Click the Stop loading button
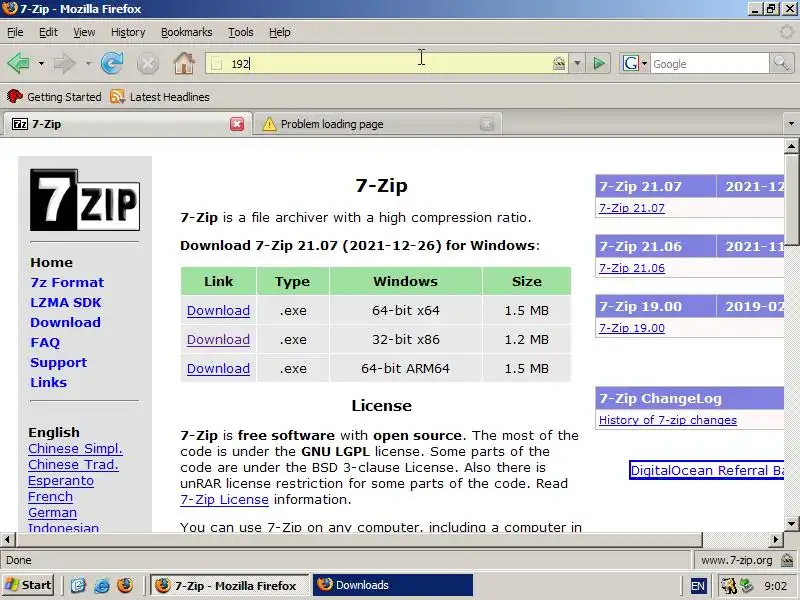The width and height of the screenshot is (800, 600). (148, 64)
